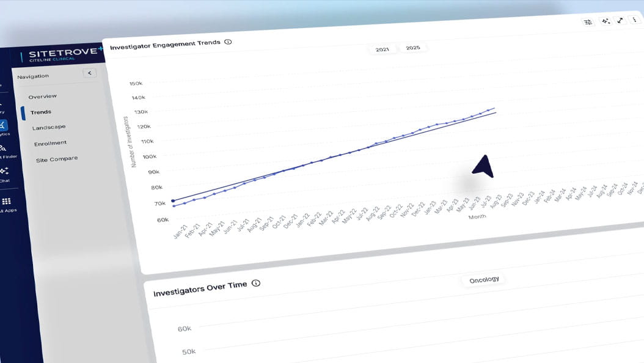644x363 pixels.
Task: Switch to the Overview section
Action: click(43, 96)
